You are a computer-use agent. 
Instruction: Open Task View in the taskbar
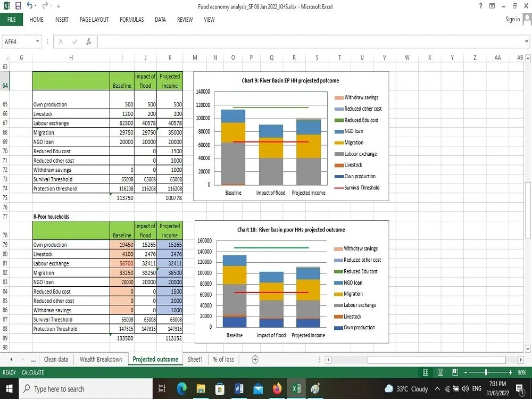click(x=162, y=389)
